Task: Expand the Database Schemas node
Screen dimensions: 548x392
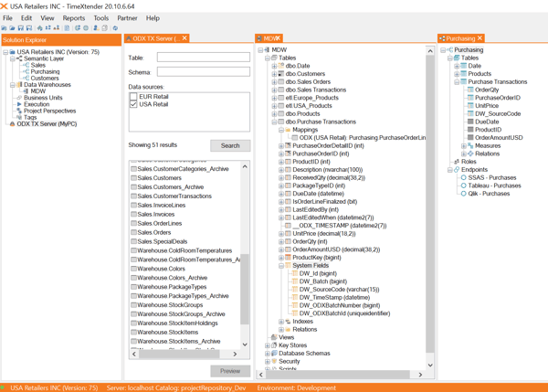Action: [x=268, y=354]
